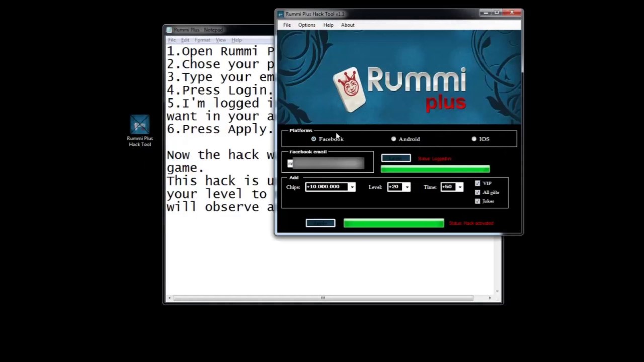644x362 pixels.
Task: Toggle the Joker checkbox
Action: tap(478, 201)
